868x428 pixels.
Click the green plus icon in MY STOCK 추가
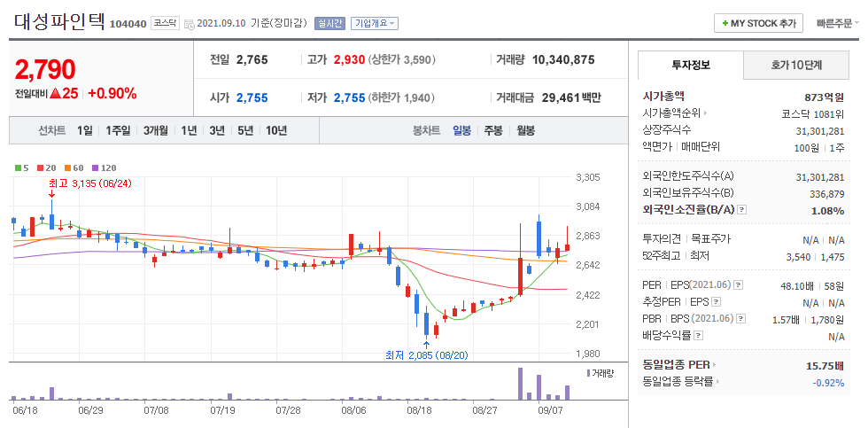tap(725, 23)
